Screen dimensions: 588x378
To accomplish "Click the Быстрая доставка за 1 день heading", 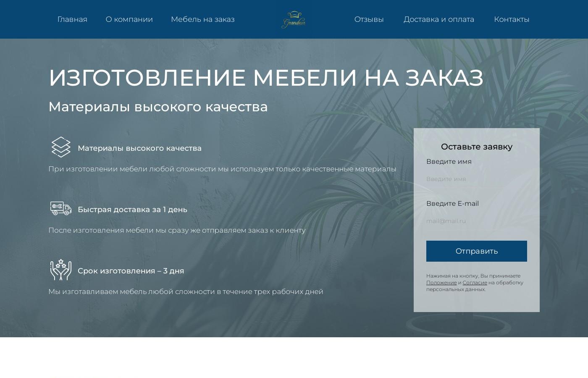I will [132, 209].
